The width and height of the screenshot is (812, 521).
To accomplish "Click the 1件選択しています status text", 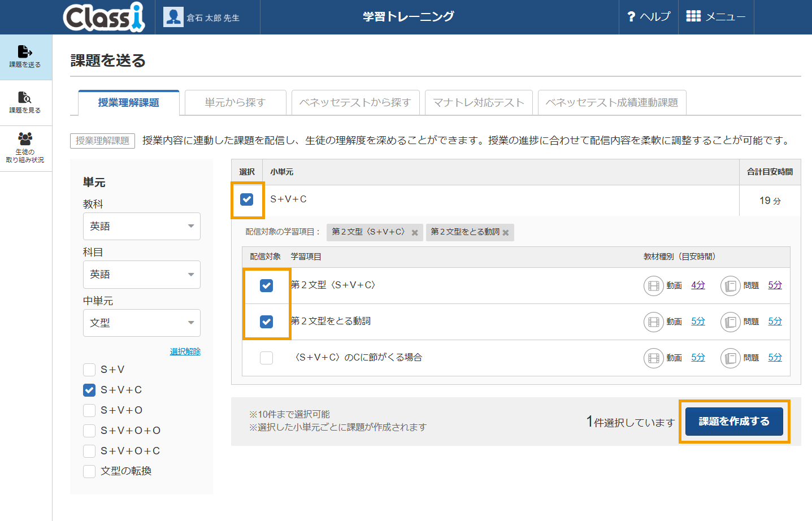I will (x=631, y=422).
